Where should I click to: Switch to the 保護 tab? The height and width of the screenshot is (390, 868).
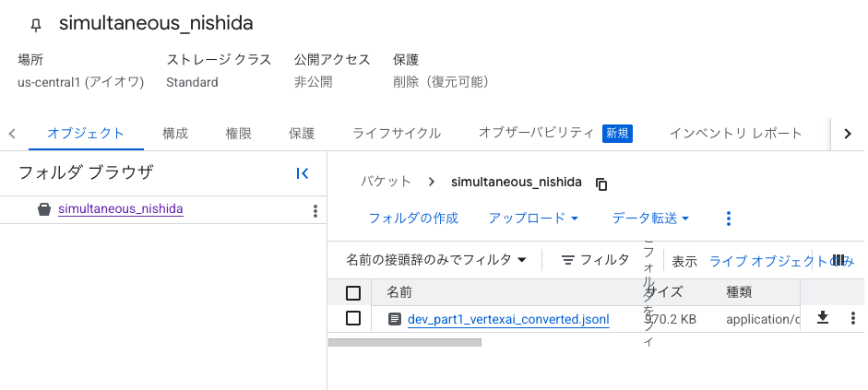point(302,134)
